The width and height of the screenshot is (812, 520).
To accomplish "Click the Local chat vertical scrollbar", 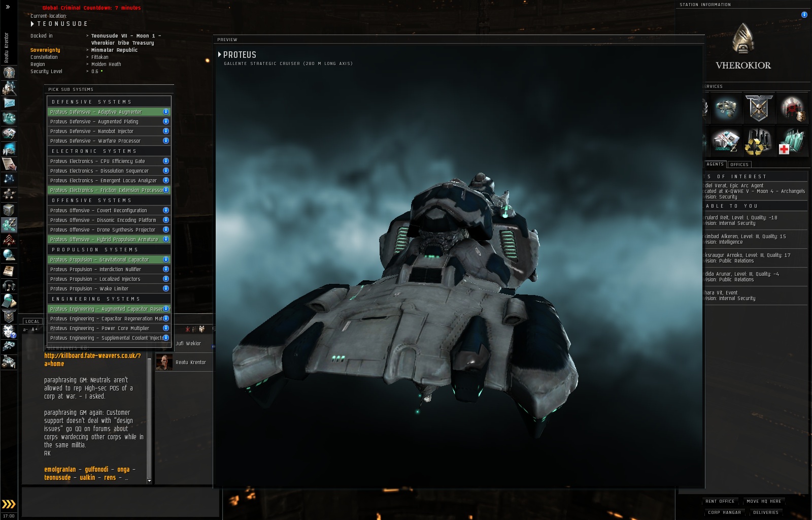I will click(149, 418).
